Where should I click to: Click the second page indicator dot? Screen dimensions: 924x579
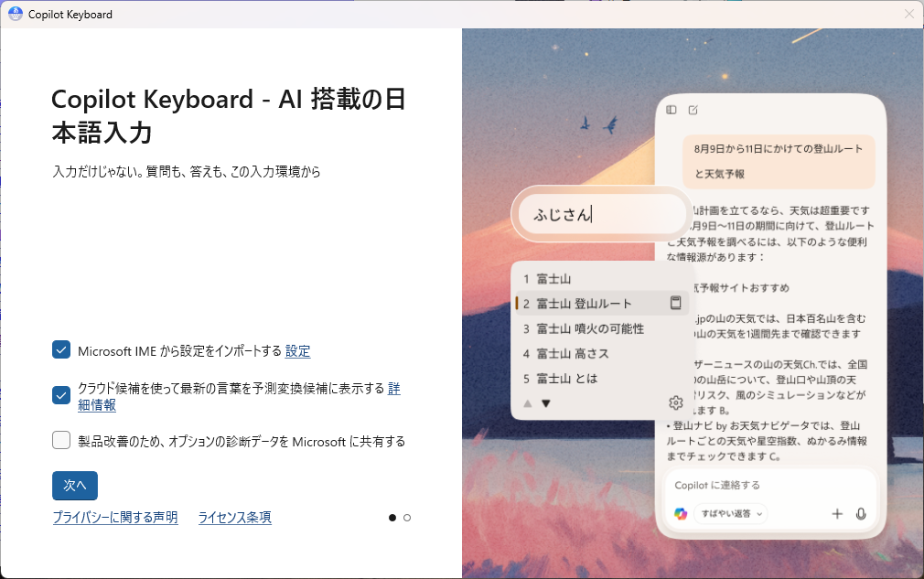[407, 518]
